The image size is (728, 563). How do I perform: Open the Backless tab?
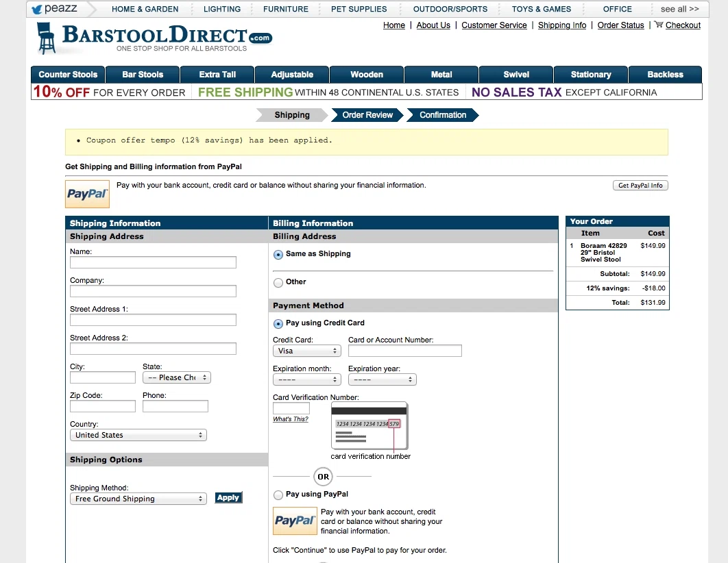point(666,75)
